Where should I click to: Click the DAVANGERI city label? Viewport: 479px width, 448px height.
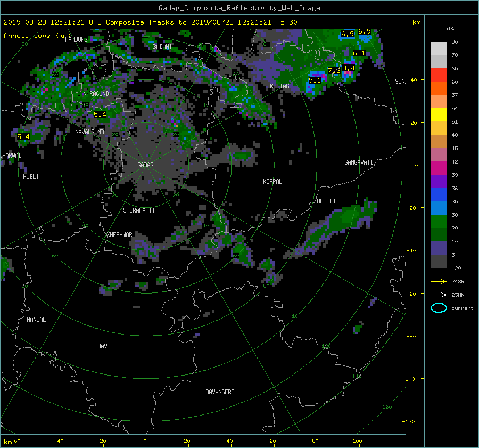click(220, 392)
